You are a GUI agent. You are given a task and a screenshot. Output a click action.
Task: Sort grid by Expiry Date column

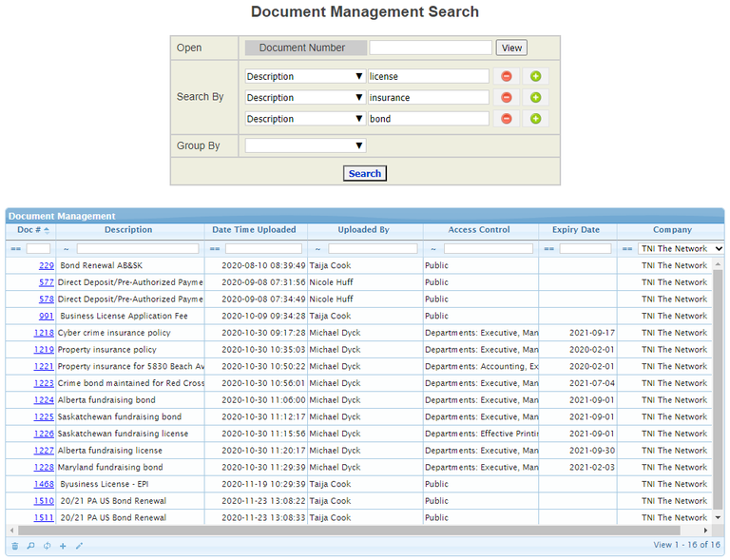576,230
